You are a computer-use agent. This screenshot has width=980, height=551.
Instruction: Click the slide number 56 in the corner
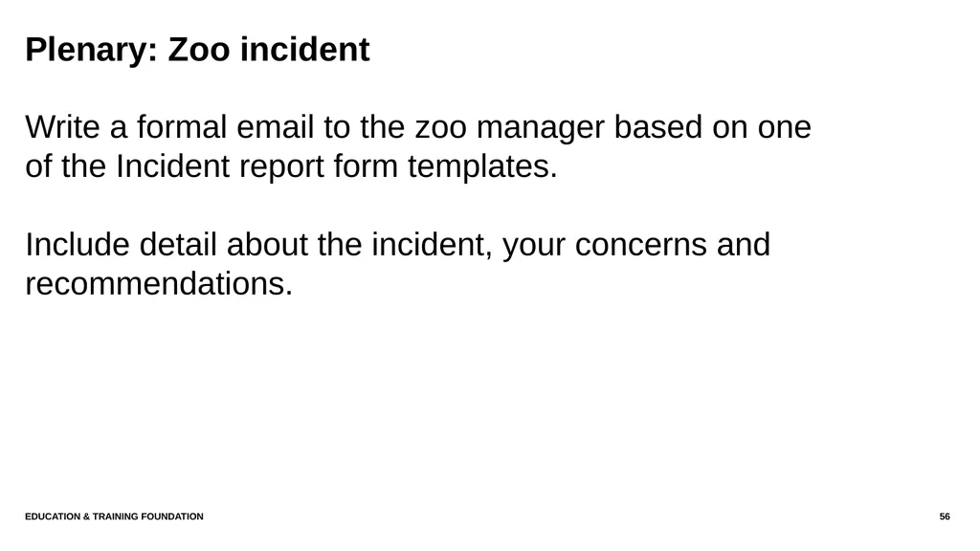pyautogui.click(x=945, y=517)
